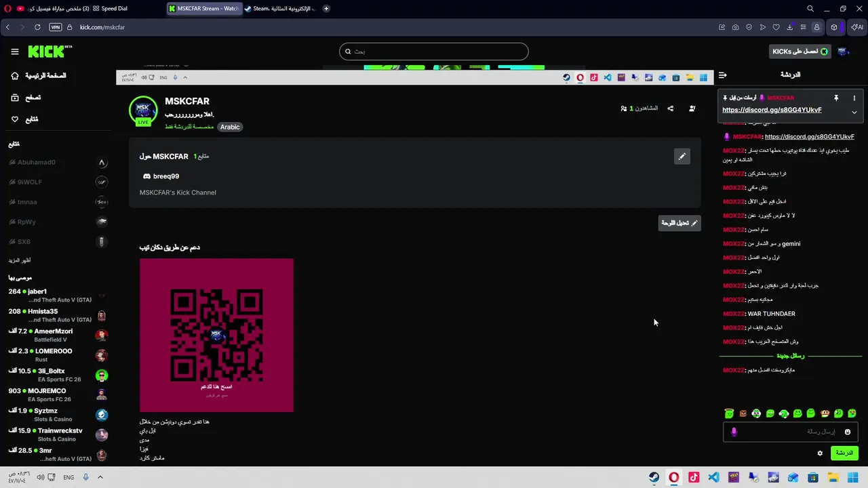
Task: Click the donation QR code image
Action: (x=216, y=335)
